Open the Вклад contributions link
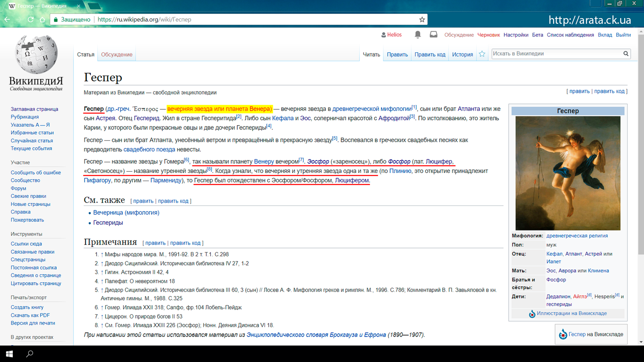 (605, 35)
